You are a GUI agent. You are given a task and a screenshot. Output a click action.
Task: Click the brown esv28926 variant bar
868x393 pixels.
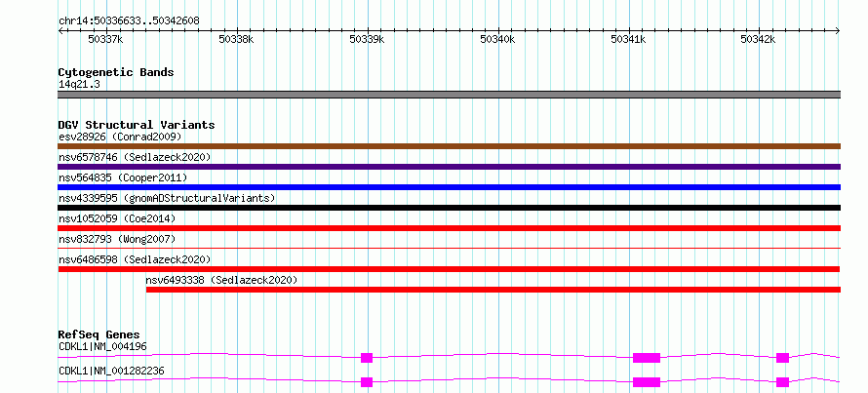pyautogui.click(x=449, y=146)
